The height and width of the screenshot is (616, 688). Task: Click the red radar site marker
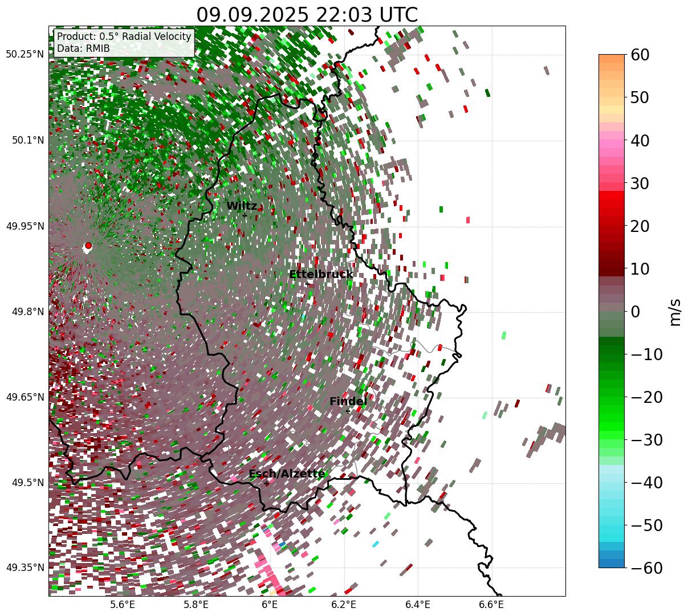88,246
